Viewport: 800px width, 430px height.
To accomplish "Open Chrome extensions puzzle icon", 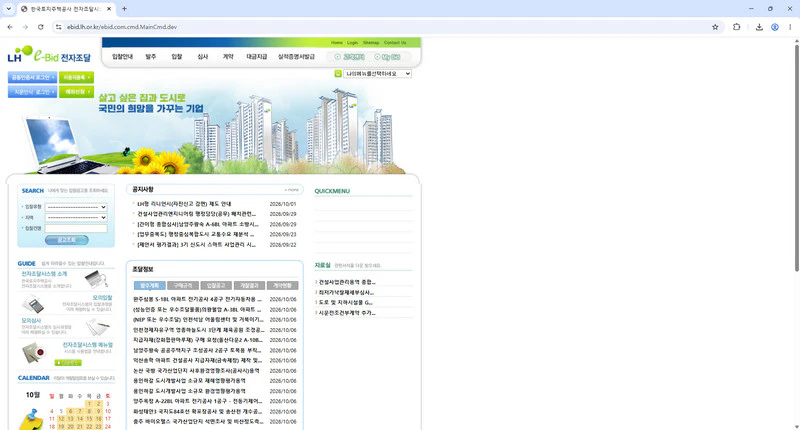I will 736,27.
